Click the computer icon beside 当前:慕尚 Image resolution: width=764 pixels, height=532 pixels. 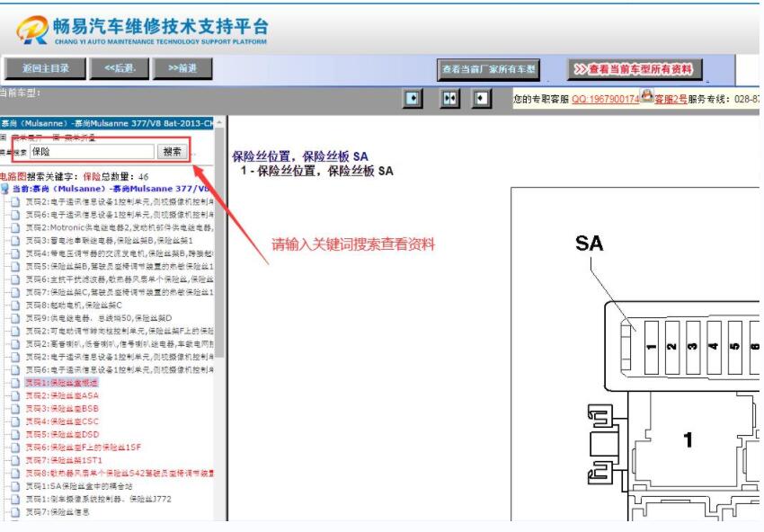point(4,189)
